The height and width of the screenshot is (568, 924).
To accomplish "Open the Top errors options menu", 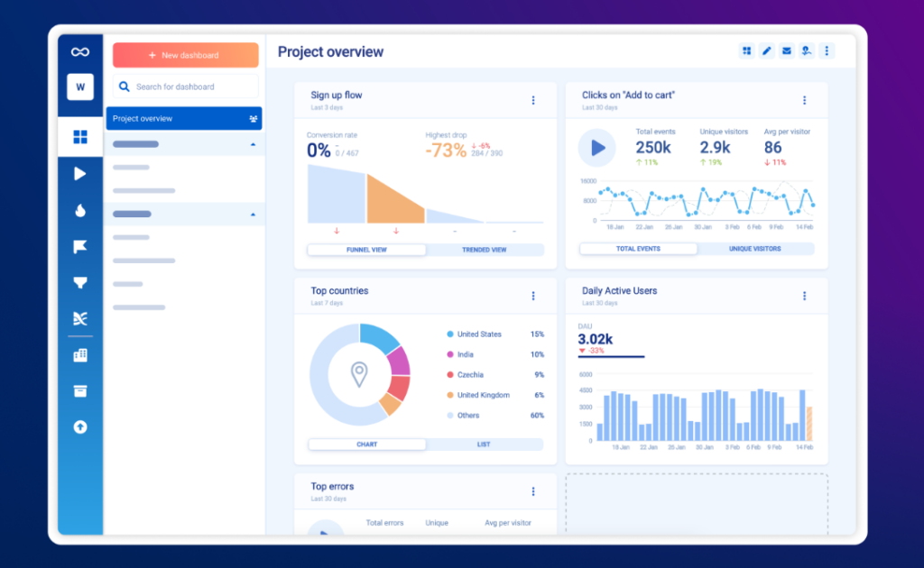I will coord(533,491).
